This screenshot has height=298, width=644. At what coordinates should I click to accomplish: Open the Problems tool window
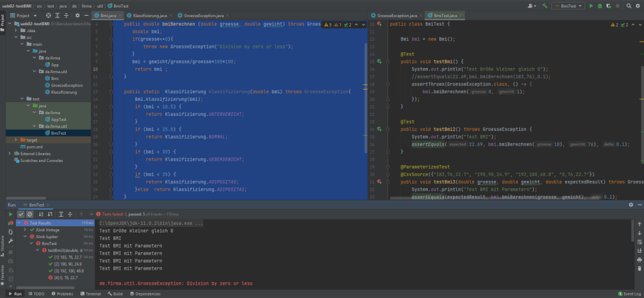[x=64, y=294]
